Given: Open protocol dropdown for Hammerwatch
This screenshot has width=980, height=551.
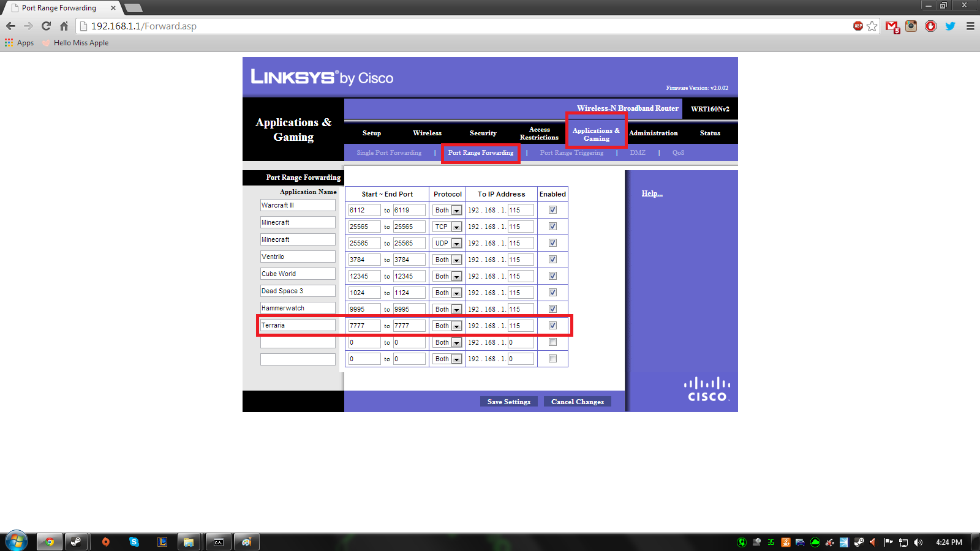Looking at the screenshot, I should (448, 309).
